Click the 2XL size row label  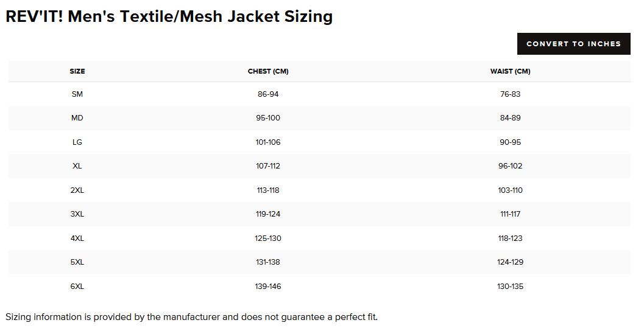pos(77,190)
